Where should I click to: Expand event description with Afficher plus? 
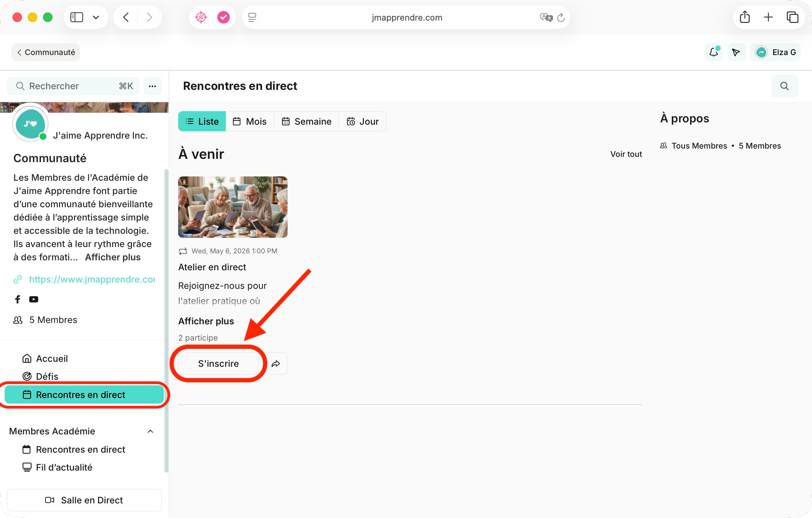pos(206,321)
